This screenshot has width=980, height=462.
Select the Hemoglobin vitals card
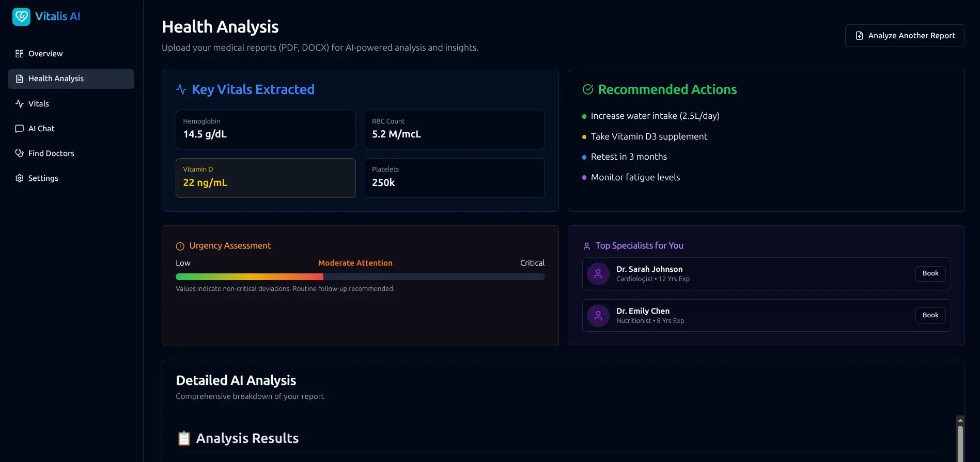tap(266, 129)
